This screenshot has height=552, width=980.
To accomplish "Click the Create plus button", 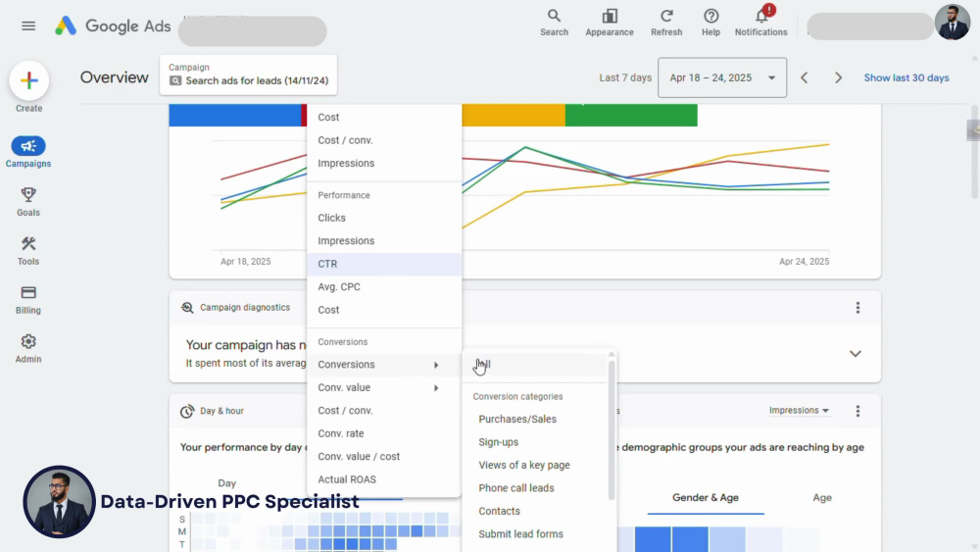I will click(x=28, y=80).
